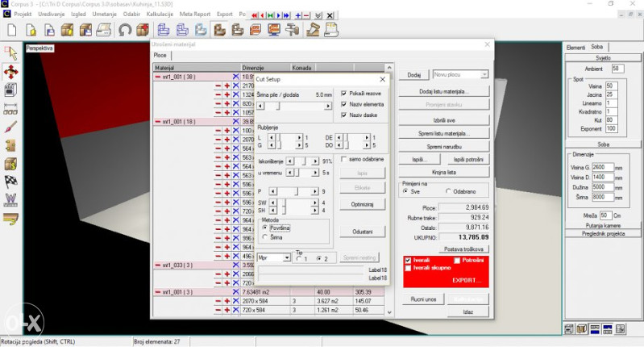Click the Širina pile / glodala slider thumb

point(278,106)
